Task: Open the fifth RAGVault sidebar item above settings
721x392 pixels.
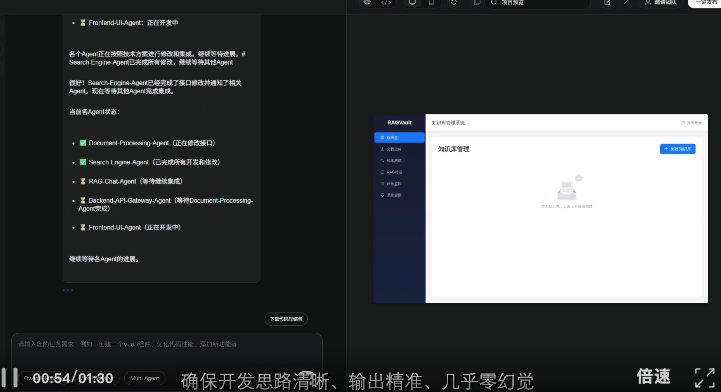Action: click(x=399, y=183)
